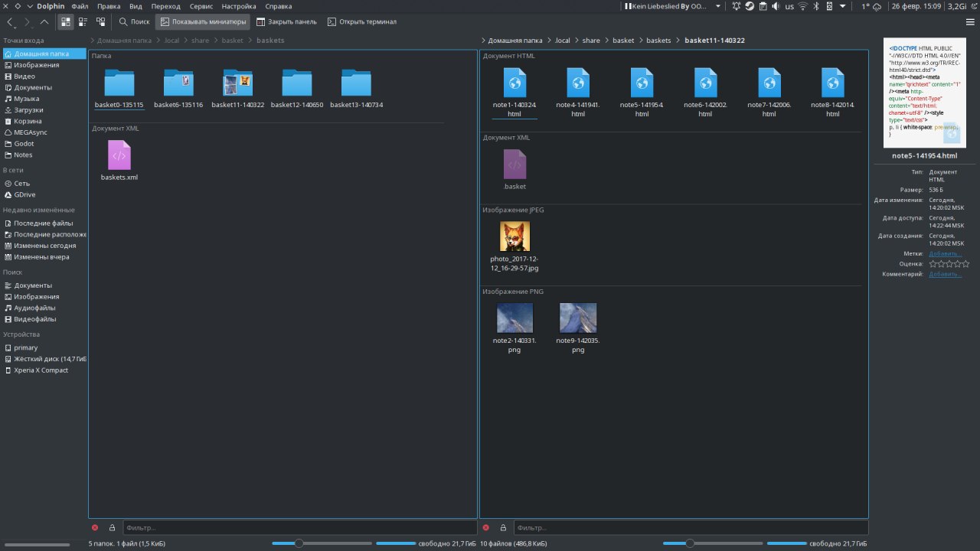Screen dimensions: 980x551
Task: Click Добавить link next to Комментарий
Action: pyautogui.click(x=945, y=273)
